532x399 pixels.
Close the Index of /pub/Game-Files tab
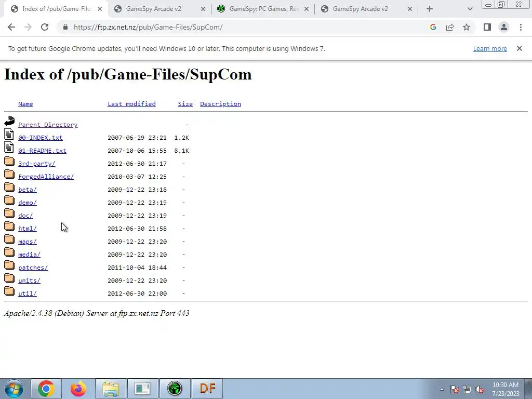pos(99,9)
